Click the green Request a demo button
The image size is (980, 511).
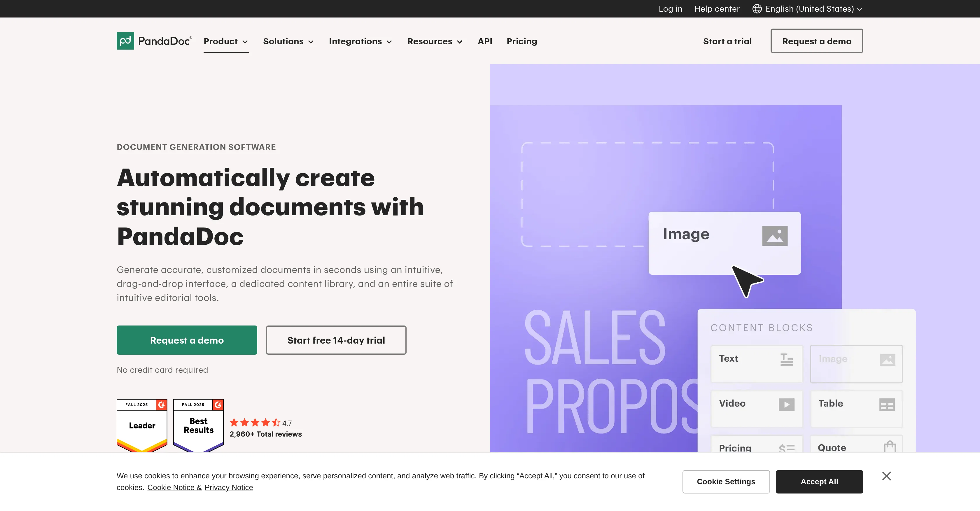(x=187, y=340)
